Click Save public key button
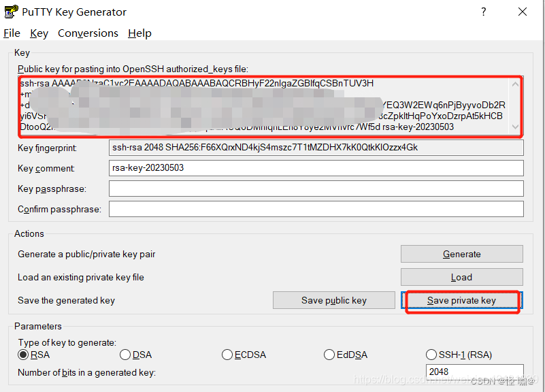 (x=333, y=300)
